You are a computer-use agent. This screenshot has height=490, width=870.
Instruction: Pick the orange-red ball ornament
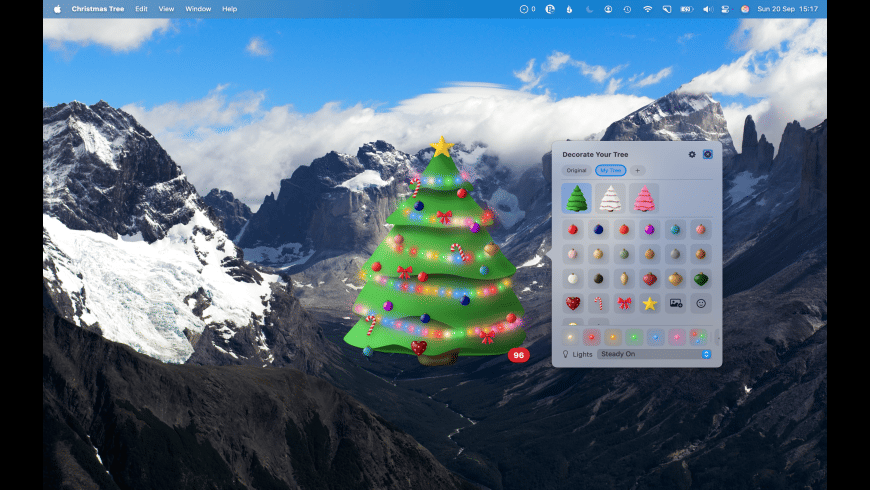point(624,229)
